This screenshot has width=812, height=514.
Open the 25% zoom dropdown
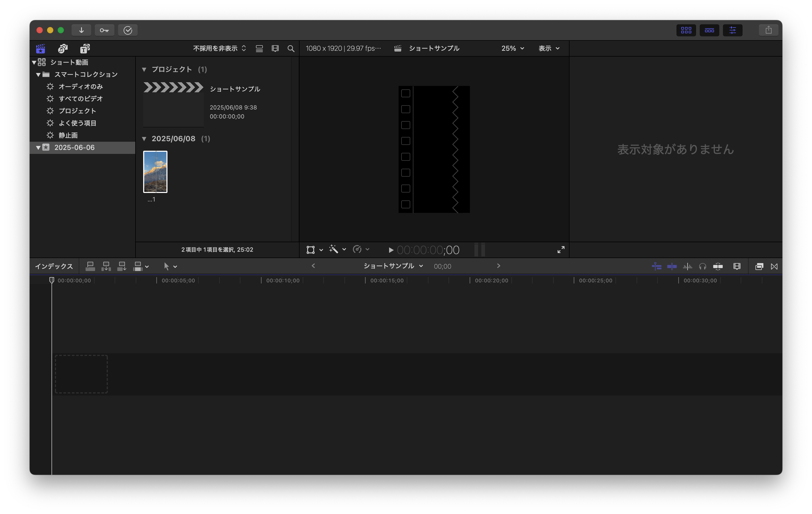(x=512, y=48)
